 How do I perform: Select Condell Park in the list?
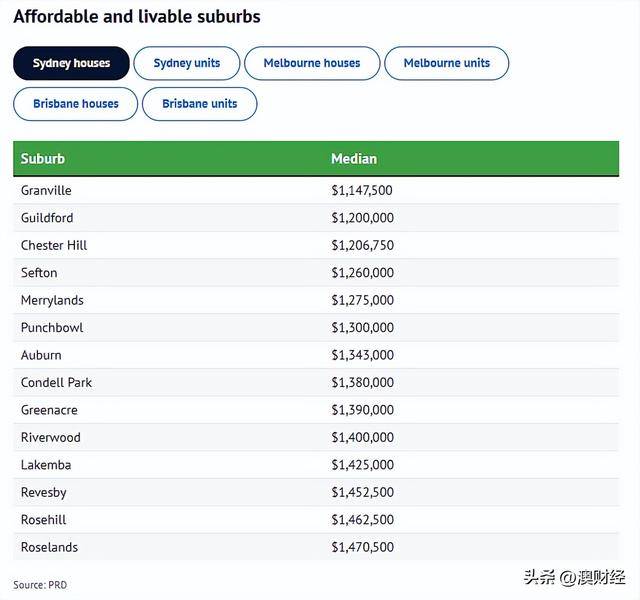point(56,382)
